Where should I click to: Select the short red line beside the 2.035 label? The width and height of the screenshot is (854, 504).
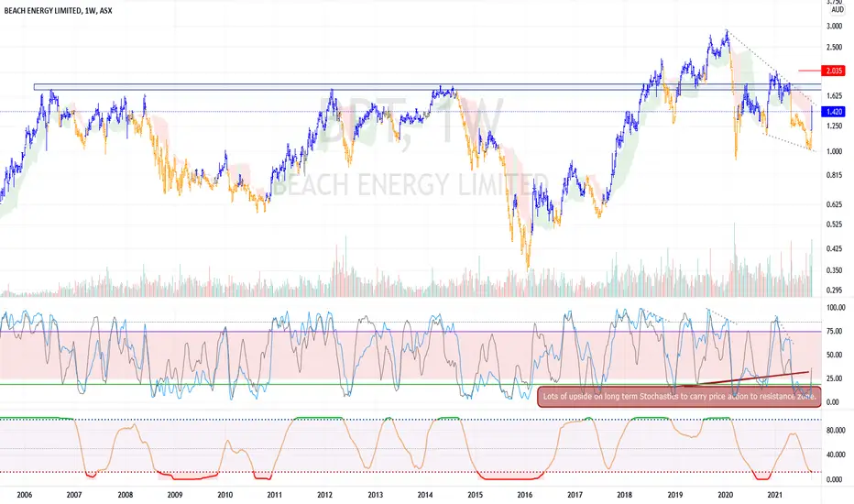809,71
